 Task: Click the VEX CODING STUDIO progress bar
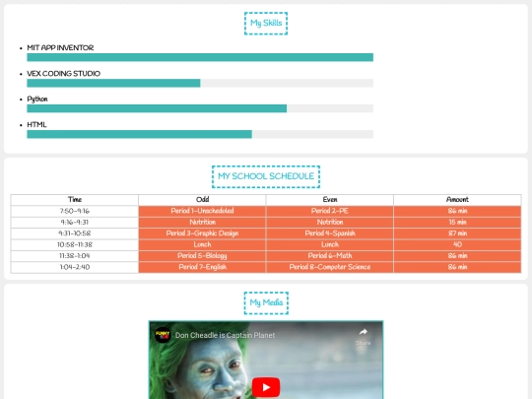(200, 83)
